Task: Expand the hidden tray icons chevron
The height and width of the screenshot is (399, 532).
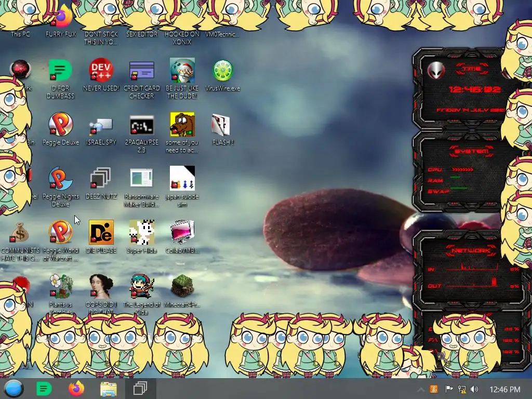Action: (x=420, y=390)
